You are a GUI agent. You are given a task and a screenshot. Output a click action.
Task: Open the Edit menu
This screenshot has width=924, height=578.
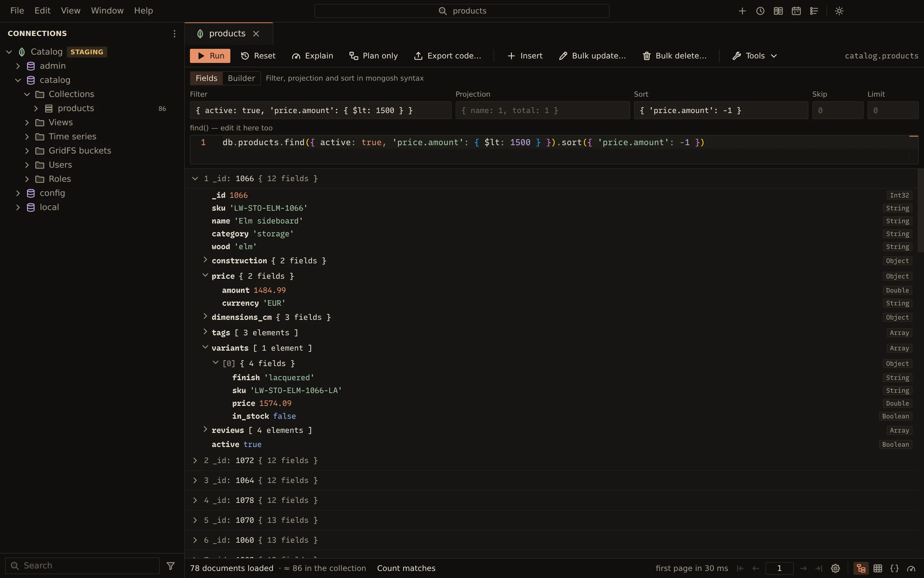pyautogui.click(x=42, y=11)
